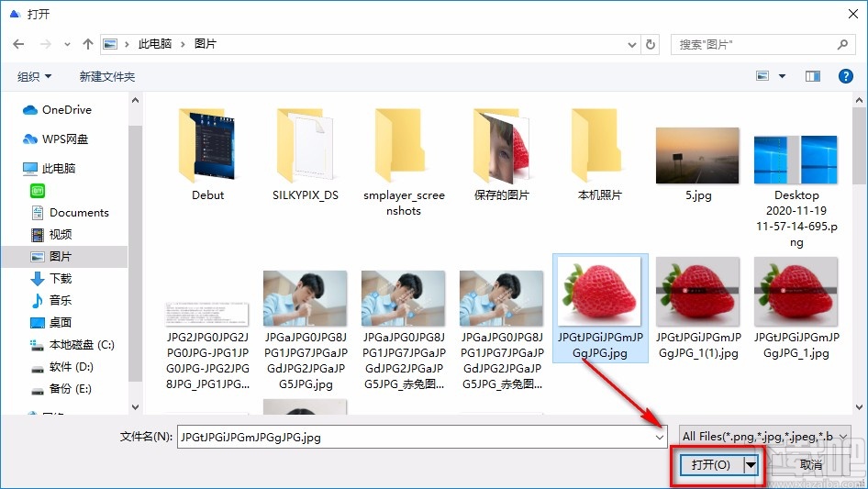Click the 取消 button
This screenshot has height=489, width=868.
click(x=811, y=464)
